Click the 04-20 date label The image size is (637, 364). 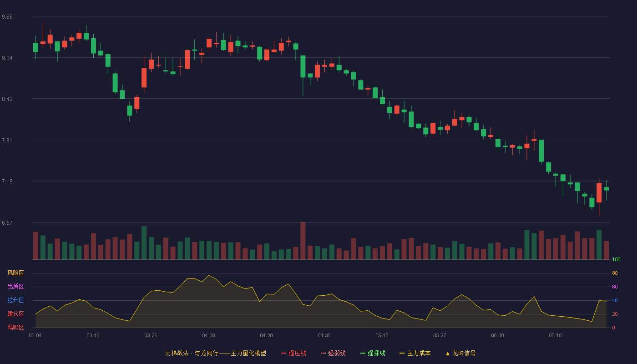pyautogui.click(x=266, y=335)
